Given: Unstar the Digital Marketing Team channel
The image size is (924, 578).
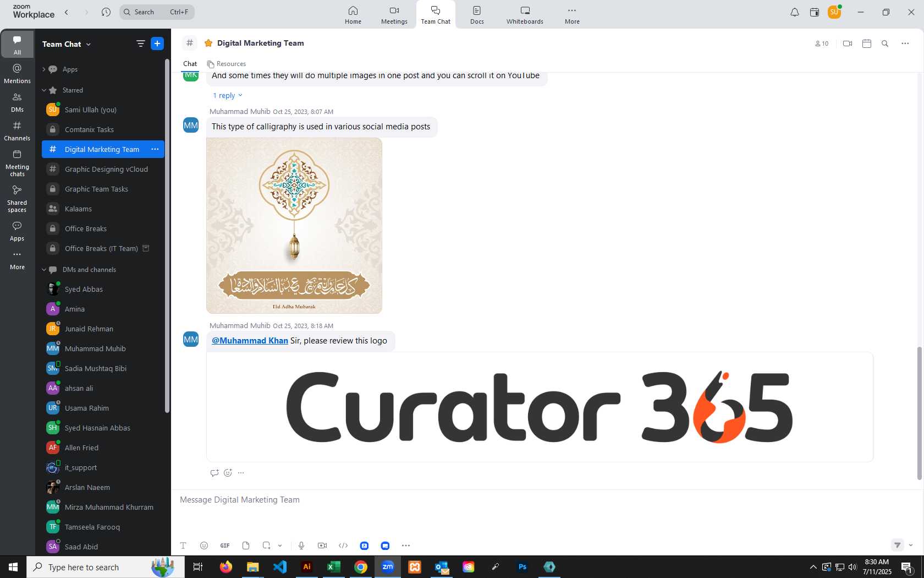Looking at the screenshot, I should (208, 43).
